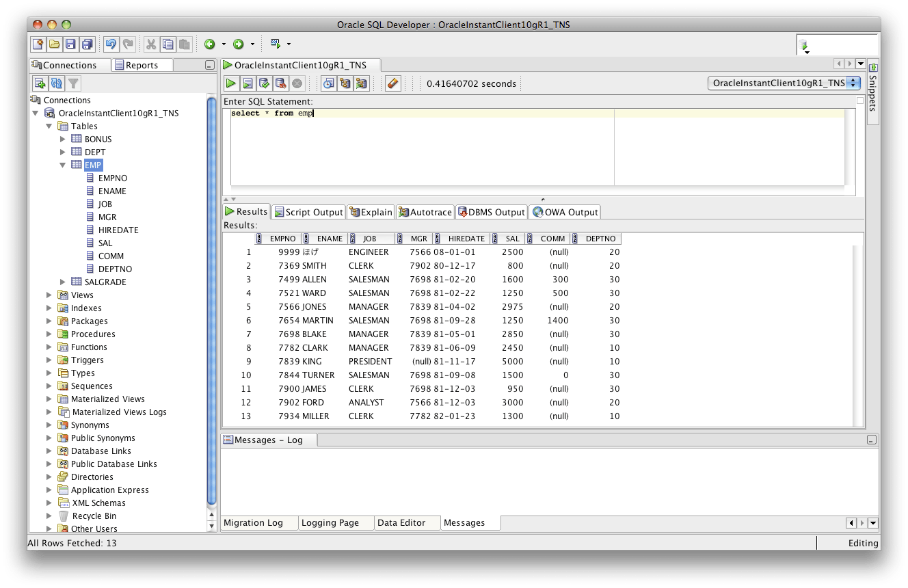Switch to the Reports tab
This screenshot has width=908, height=588.
click(142, 66)
